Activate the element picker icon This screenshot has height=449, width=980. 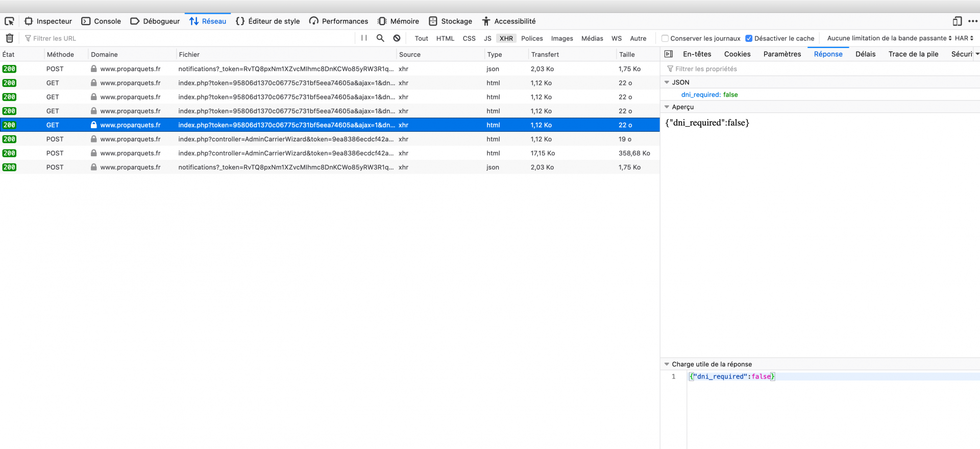pyautogui.click(x=9, y=21)
